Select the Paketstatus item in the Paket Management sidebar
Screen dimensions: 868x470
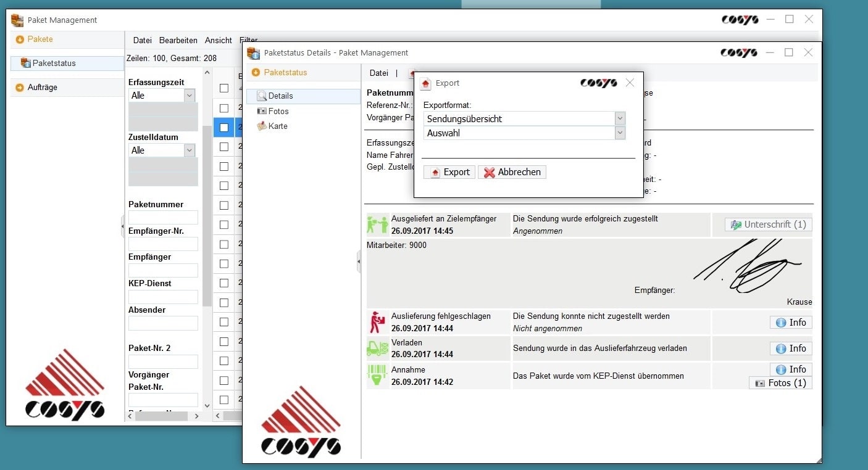click(x=67, y=63)
